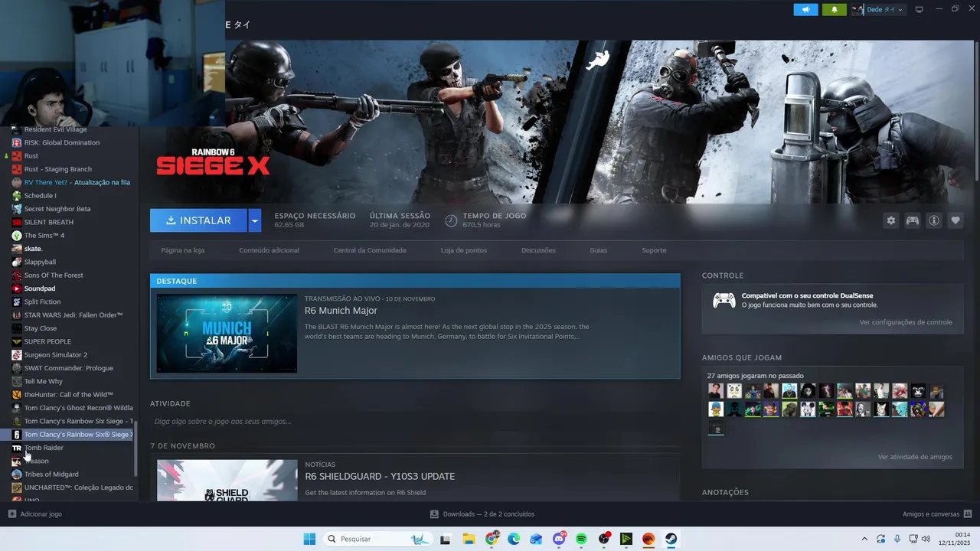Click the Slappyball game icon

tap(17, 262)
